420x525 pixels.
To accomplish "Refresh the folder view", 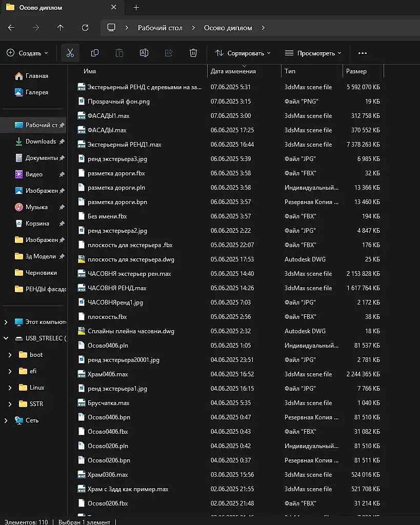I will (x=85, y=28).
